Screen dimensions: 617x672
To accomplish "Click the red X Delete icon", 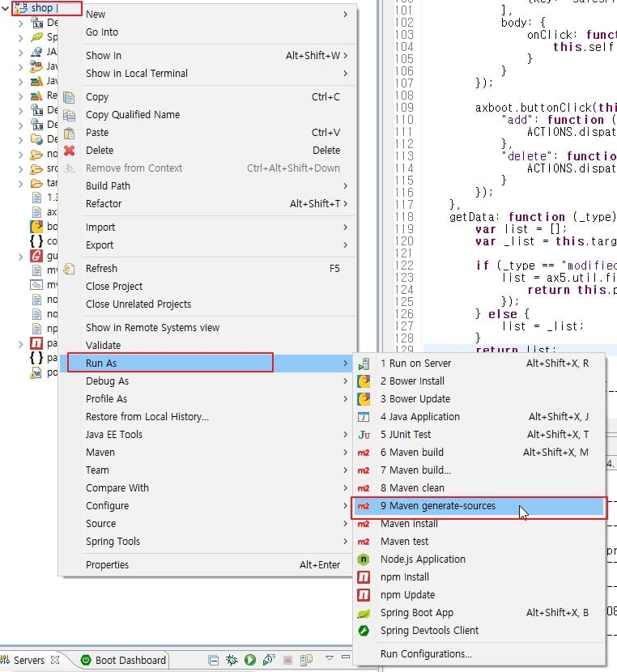I will click(69, 151).
